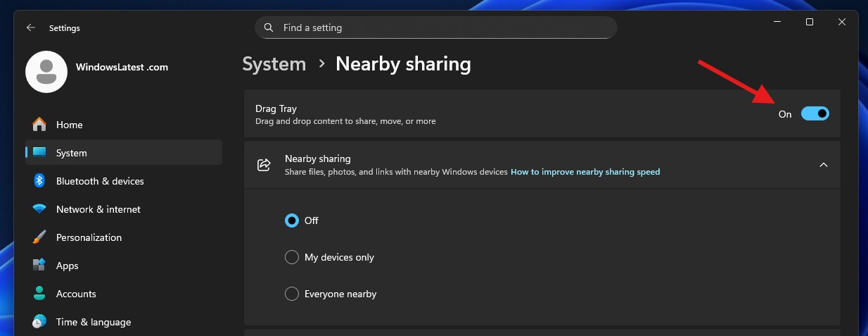This screenshot has height=336, width=868.
Task: Click the Bluetooth icon in sidebar
Action: coord(39,181)
